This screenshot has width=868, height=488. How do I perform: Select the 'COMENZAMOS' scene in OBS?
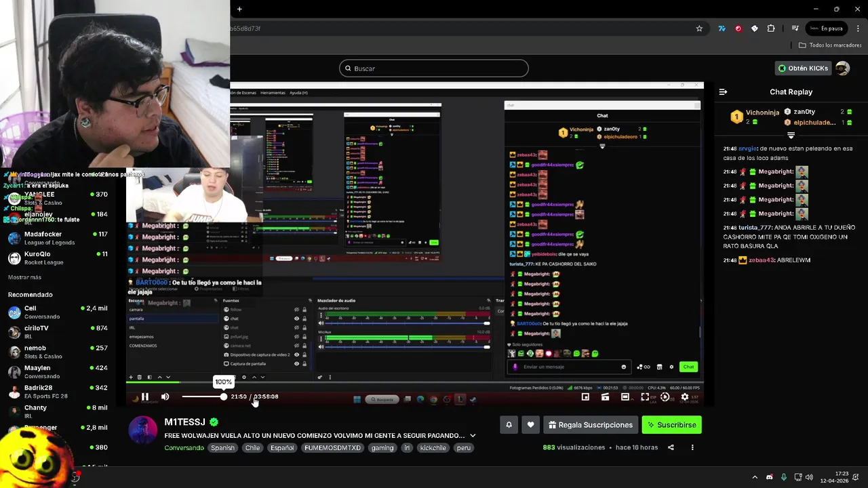tap(143, 346)
